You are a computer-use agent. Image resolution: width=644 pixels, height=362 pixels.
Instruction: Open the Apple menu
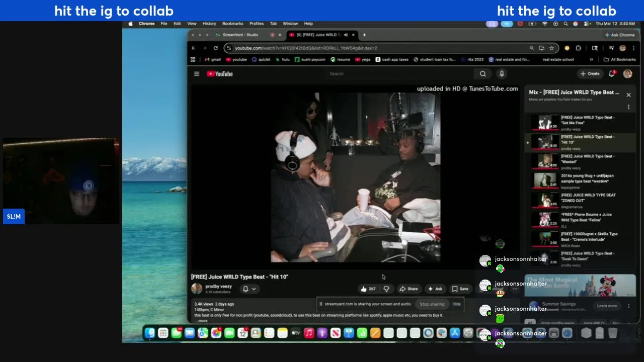coord(131,24)
